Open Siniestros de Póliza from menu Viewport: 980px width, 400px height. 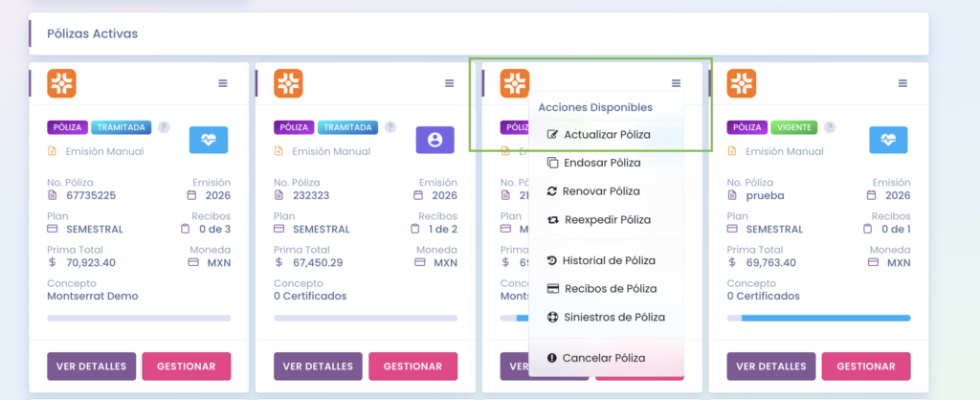click(606, 317)
